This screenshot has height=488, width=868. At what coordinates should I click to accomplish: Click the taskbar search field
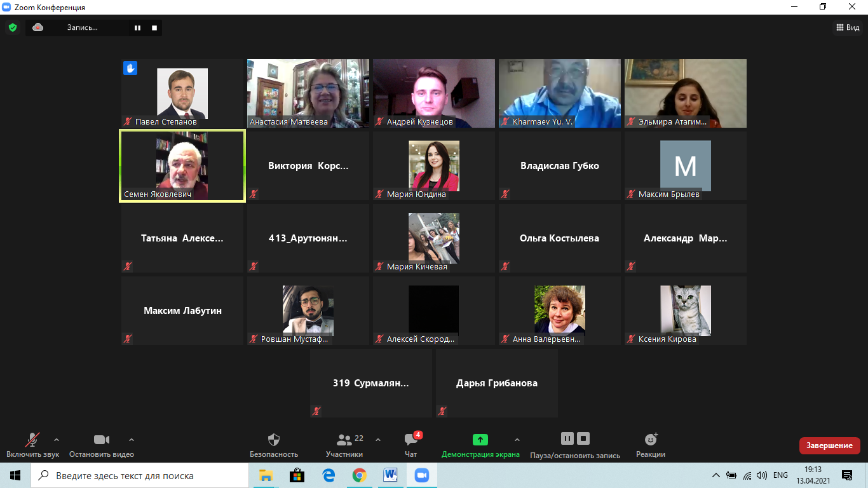140,475
